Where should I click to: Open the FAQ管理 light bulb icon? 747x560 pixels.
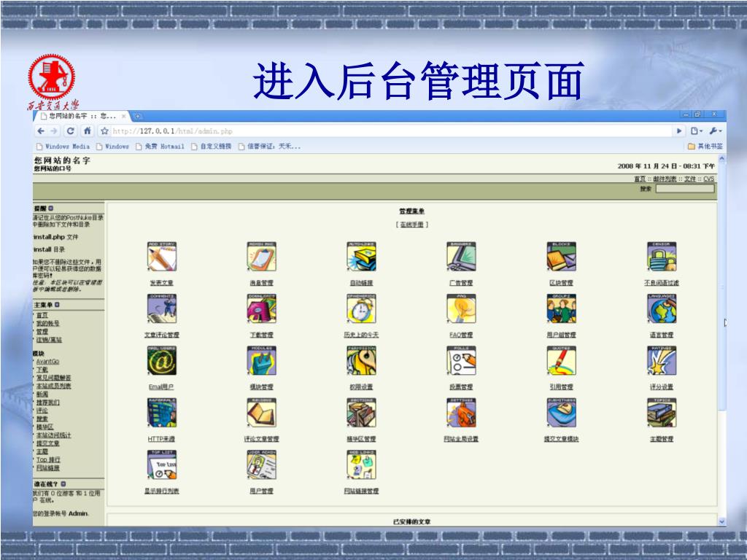[461, 308]
